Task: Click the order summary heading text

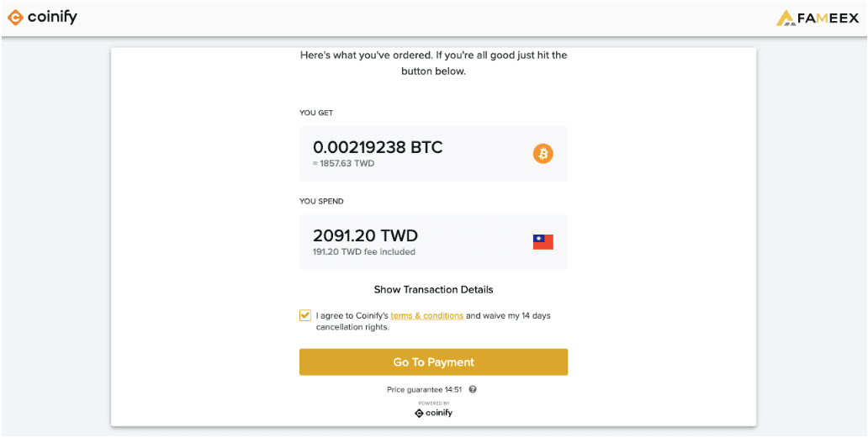Action: (433, 64)
